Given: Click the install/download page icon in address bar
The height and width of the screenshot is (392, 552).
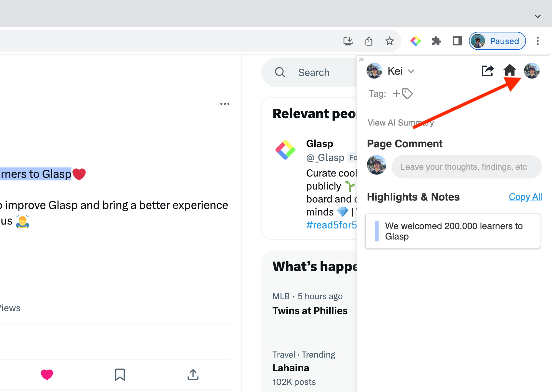Looking at the screenshot, I should 348,41.
